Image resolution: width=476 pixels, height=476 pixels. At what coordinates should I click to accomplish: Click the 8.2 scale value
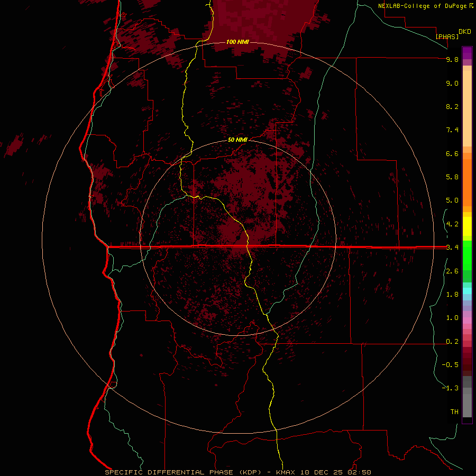tap(452, 106)
